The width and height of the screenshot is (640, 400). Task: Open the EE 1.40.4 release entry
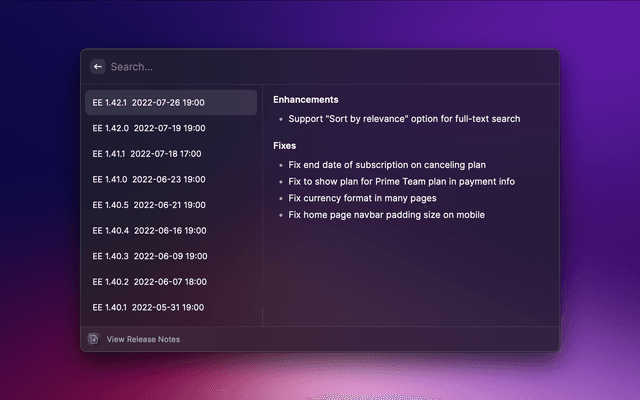171,231
